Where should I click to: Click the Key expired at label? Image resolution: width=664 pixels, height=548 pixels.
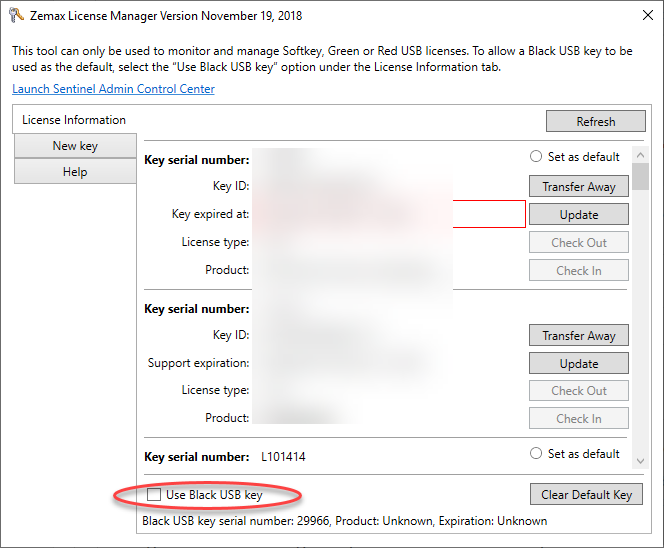[210, 214]
